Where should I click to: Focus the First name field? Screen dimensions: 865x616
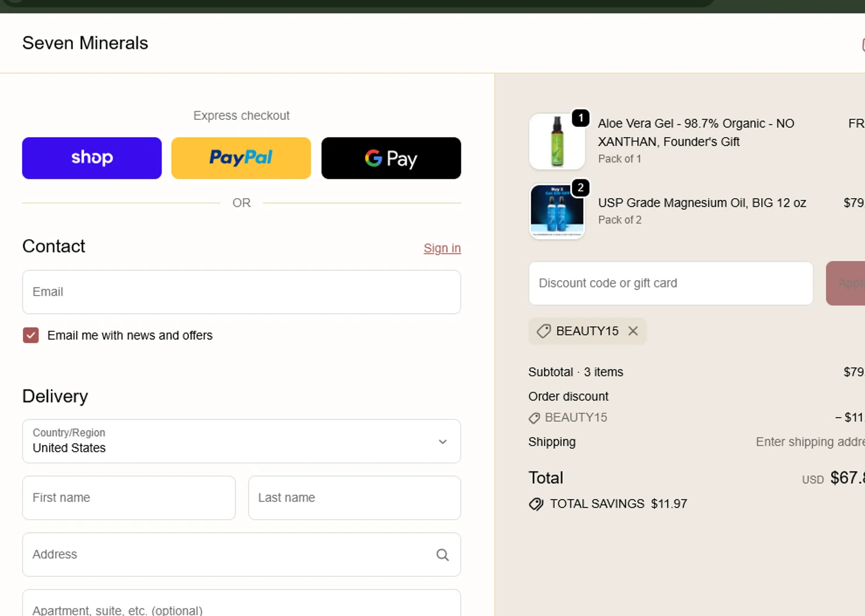[x=129, y=498]
